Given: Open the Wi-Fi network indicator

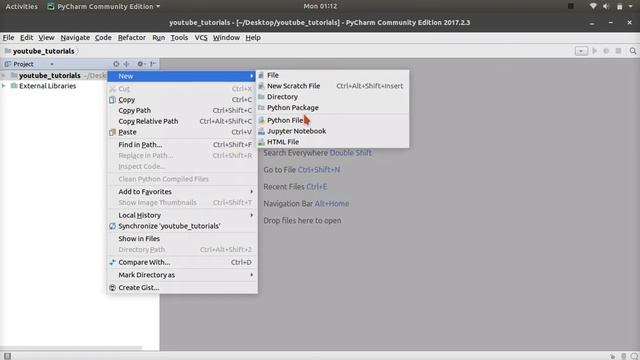Looking at the screenshot, I should (593, 6).
